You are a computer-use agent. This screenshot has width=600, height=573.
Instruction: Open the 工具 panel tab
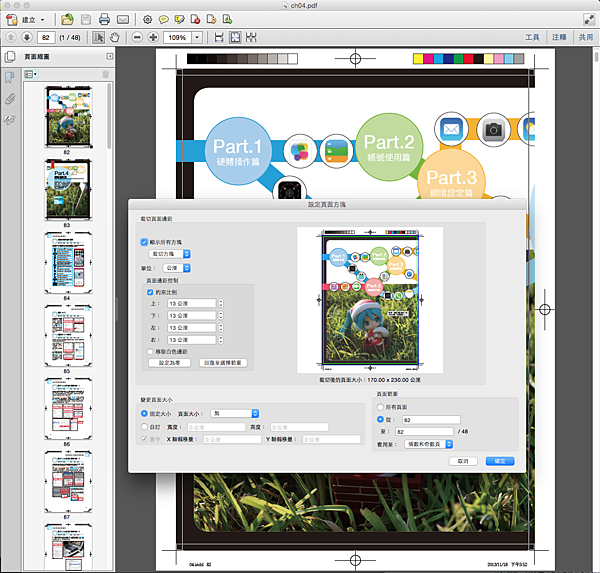[x=532, y=37]
